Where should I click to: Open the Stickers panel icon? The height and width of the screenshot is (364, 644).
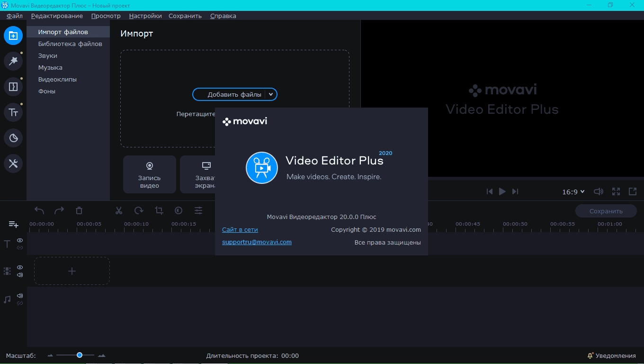(x=13, y=138)
